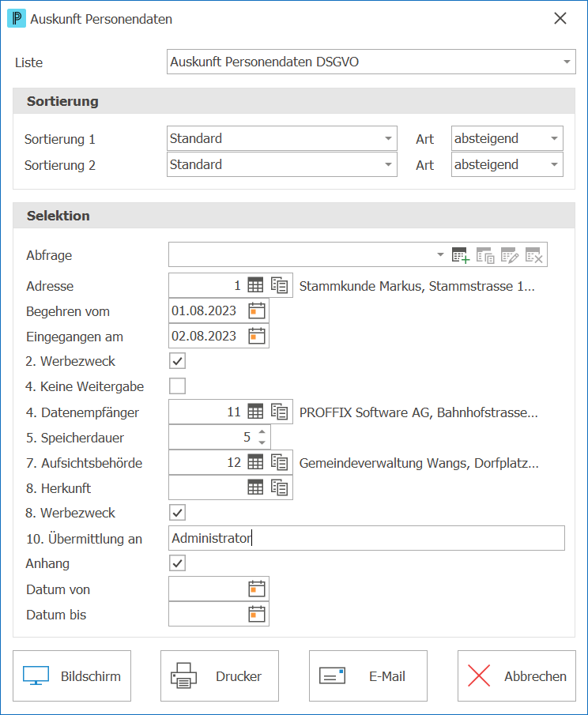Click the PROFFIX Software AG text
This screenshot has height=715, width=588.
[418, 412]
